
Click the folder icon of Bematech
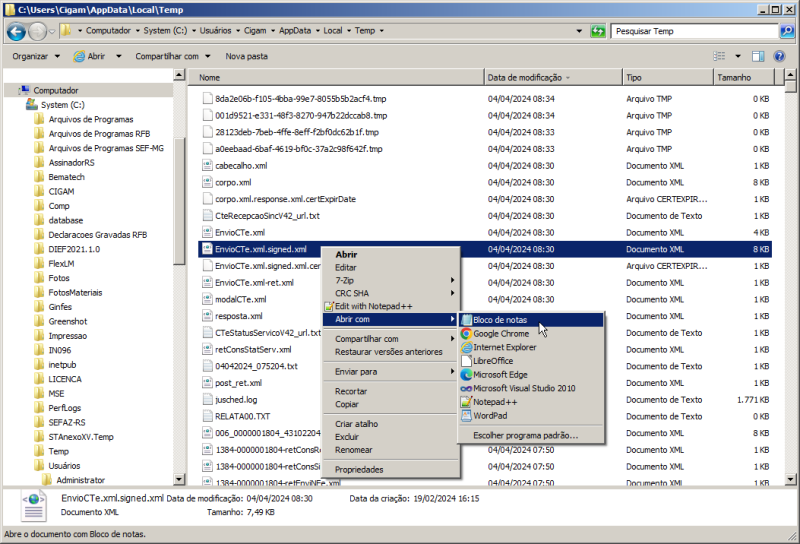[x=39, y=177]
